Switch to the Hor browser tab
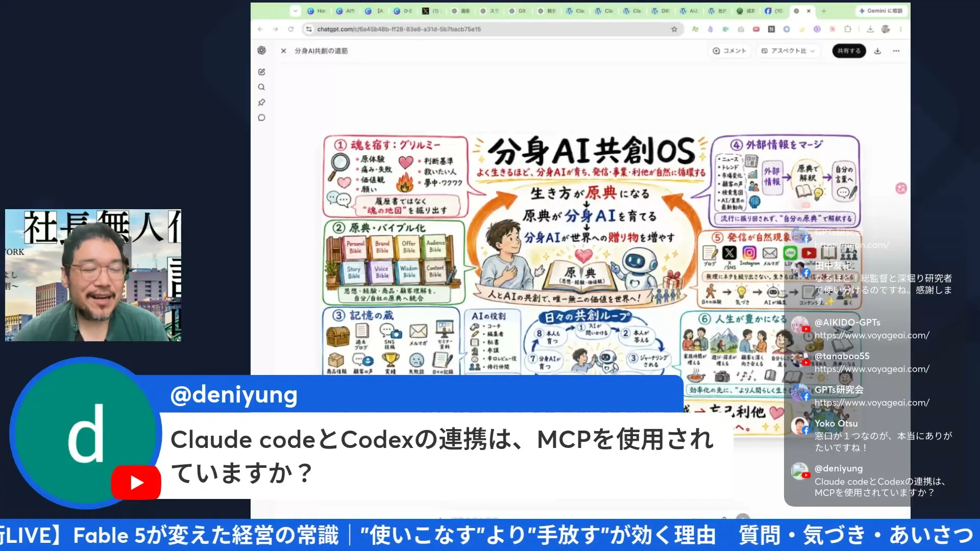Viewport: 980px width, 551px height. [316, 11]
